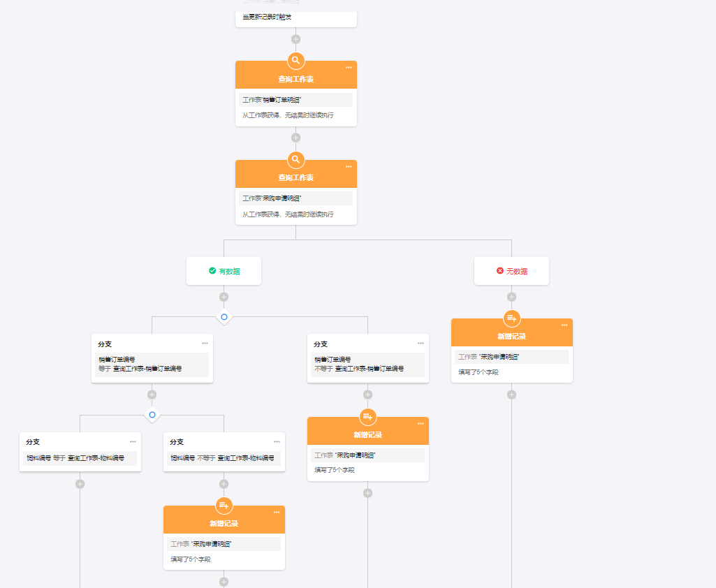Click the magnifier icon on the 销售订单明细 query node
Screen dimensions: 716x588
(295, 61)
